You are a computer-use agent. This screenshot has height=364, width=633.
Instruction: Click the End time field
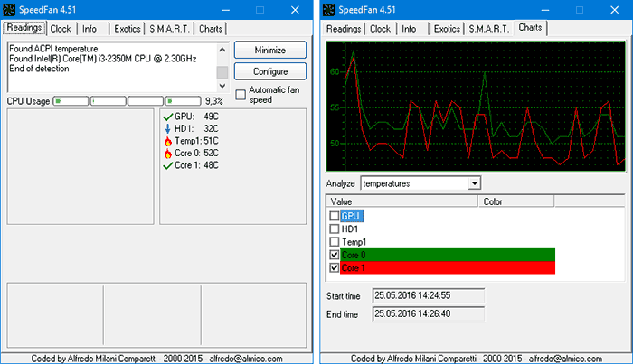click(429, 314)
